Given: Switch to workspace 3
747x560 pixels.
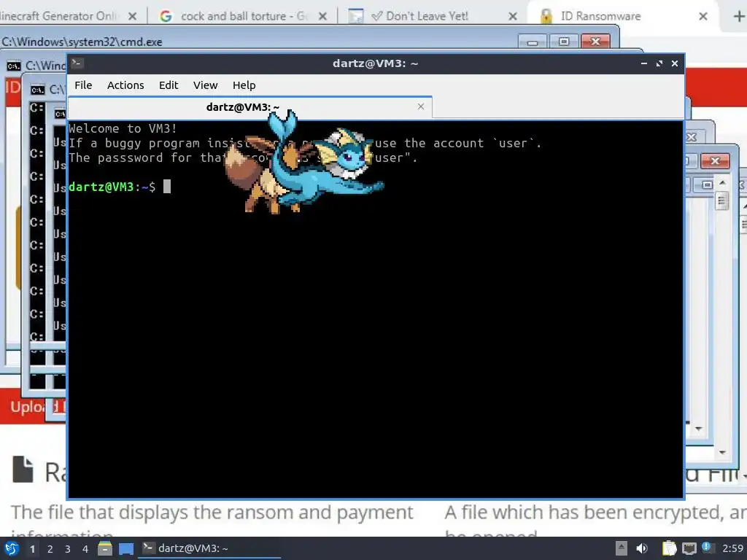Looking at the screenshot, I should [68, 549].
